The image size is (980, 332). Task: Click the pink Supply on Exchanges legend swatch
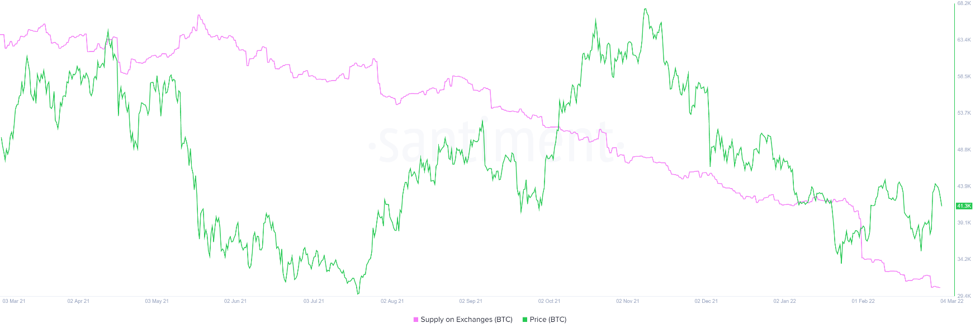(x=416, y=320)
